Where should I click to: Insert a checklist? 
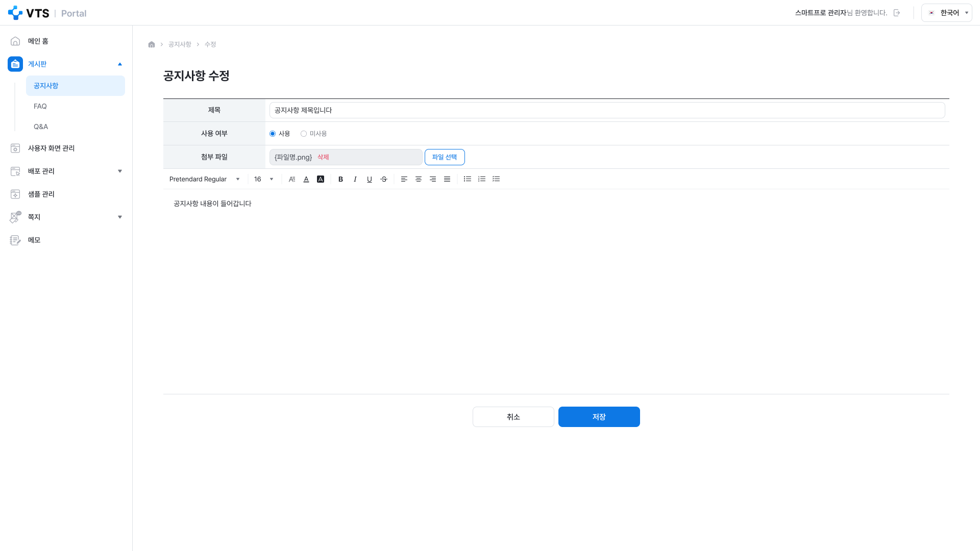pyautogui.click(x=496, y=179)
